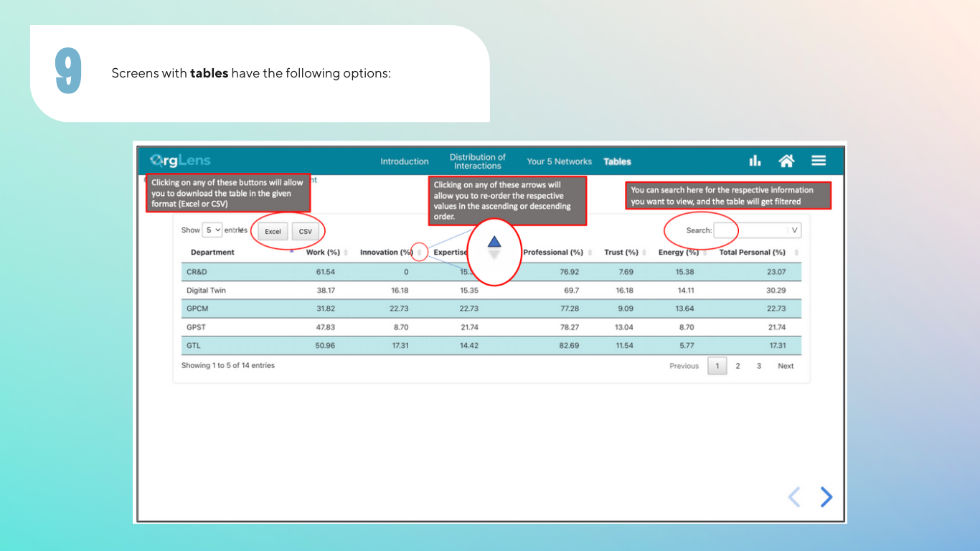
Task: Sort by Total Personal (%) arrows
Action: point(796,253)
